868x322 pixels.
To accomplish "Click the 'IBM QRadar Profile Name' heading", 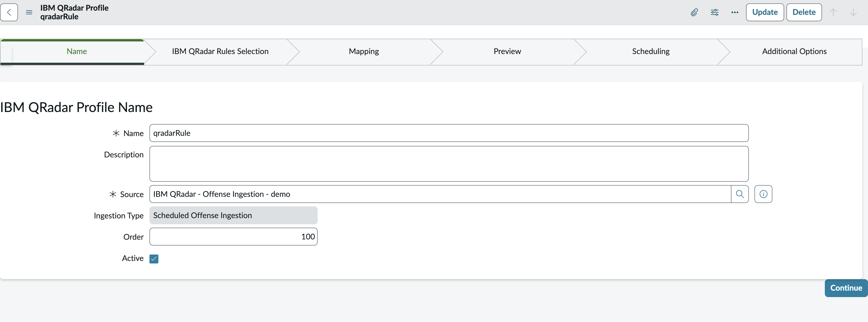I will (77, 107).
